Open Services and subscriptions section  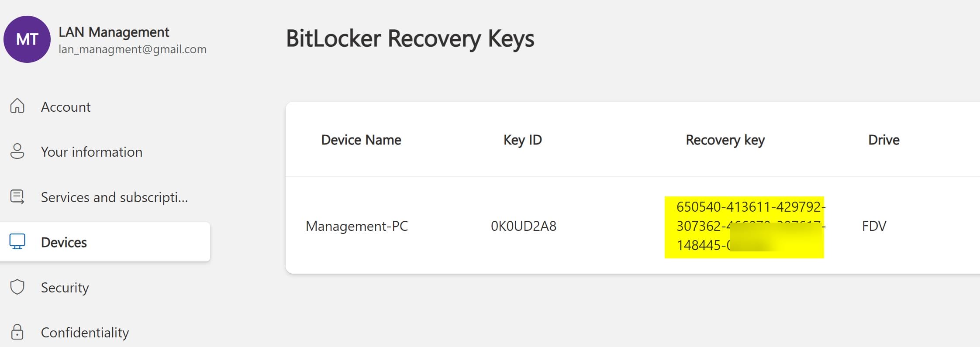point(114,197)
